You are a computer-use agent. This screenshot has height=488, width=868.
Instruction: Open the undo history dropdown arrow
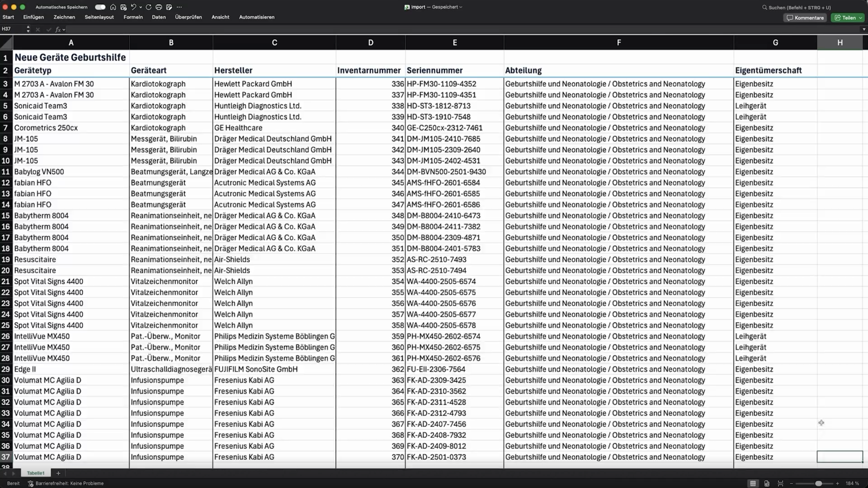[x=141, y=7]
